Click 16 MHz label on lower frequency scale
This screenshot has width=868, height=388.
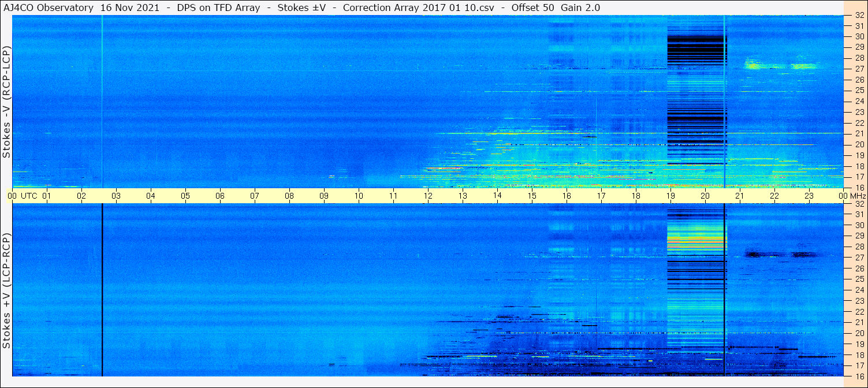coord(859,376)
